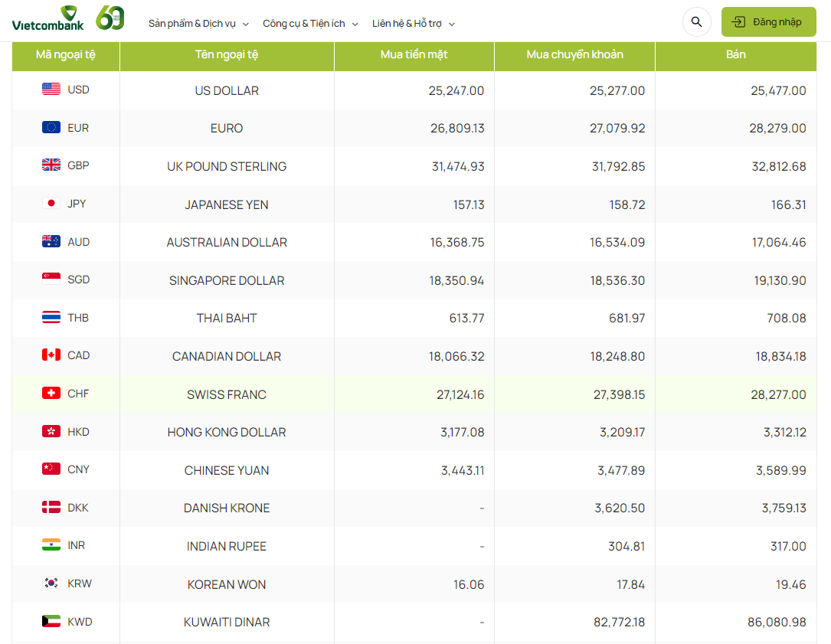Open the search magnifier icon
Viewport: 831px width, 644px height.
point(696,22)
